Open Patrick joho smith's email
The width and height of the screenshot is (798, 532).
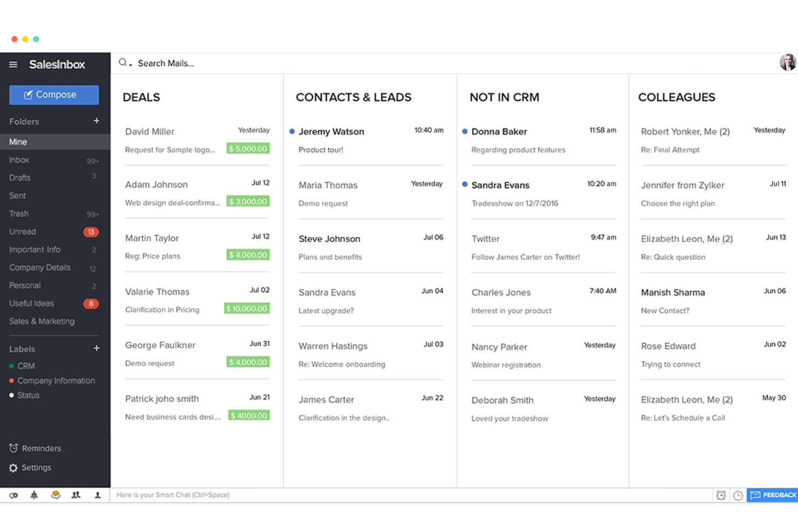[197, 407]
